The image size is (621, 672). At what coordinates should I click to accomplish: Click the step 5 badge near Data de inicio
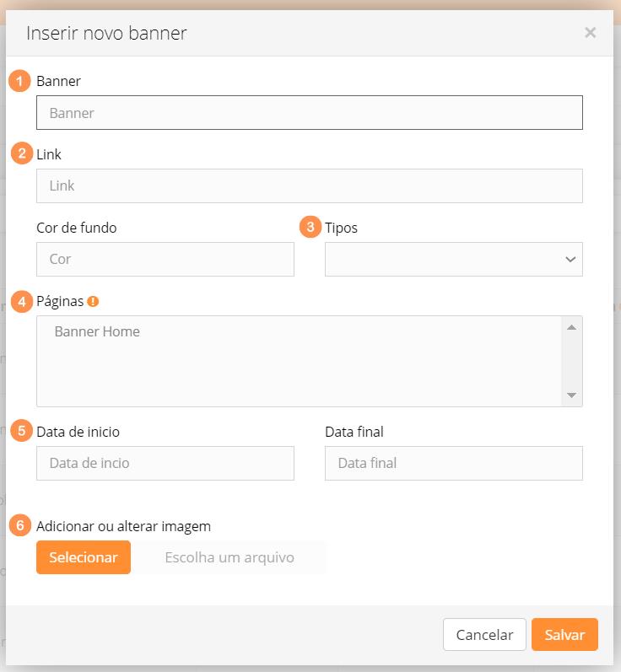click(21, 430)
